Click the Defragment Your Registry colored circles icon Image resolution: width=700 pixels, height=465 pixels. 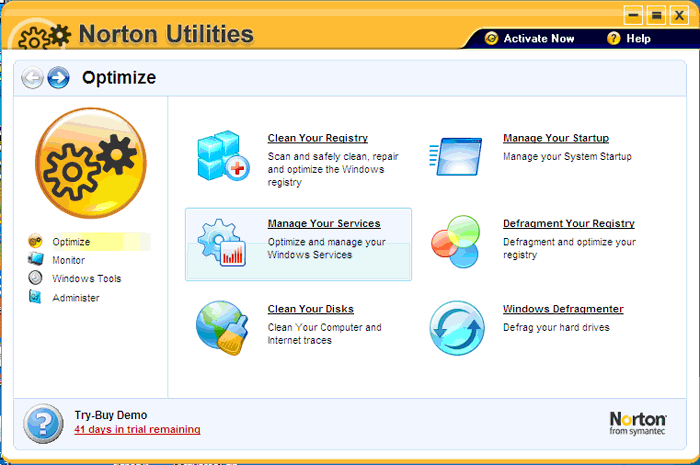pos(456,241)
